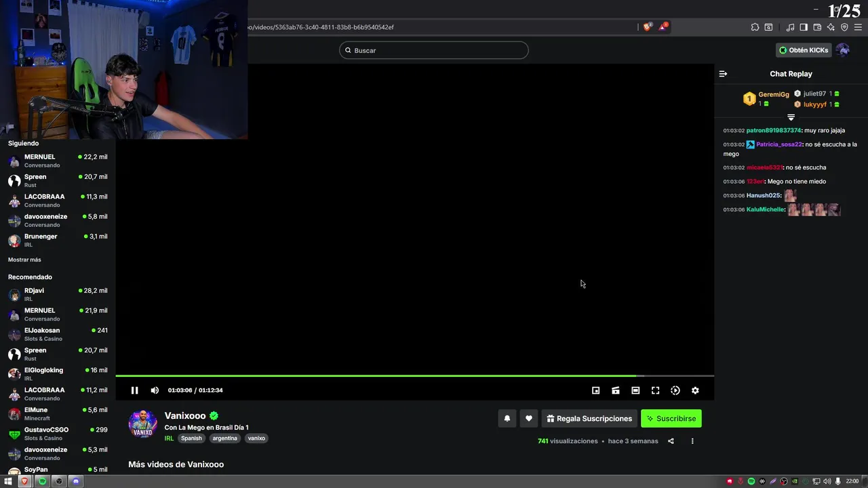Open the Brave Wallet icon
868x488 pixels.
coord(817,27)
